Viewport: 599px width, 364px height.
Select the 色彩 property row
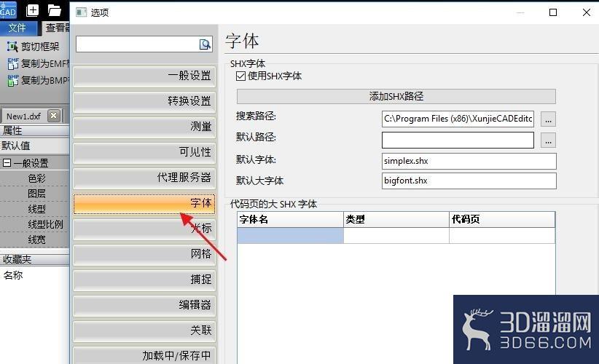click(35, 178)
